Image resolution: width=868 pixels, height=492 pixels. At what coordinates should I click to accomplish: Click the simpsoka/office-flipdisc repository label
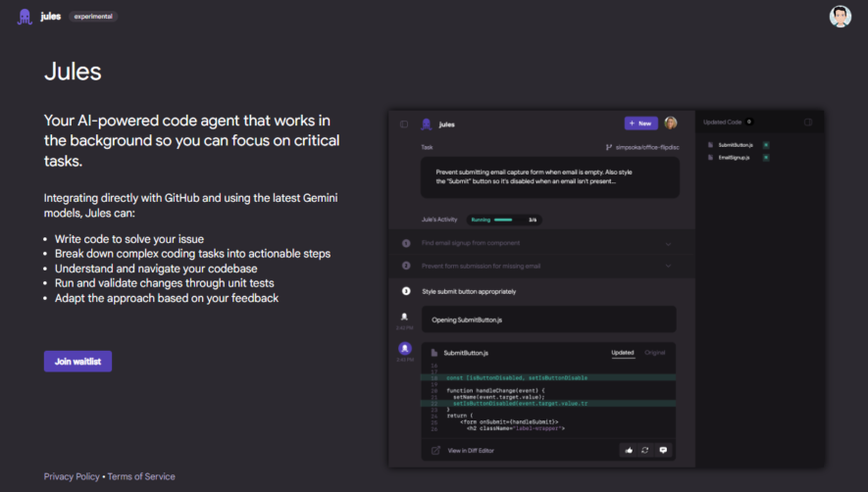point(647,147)
